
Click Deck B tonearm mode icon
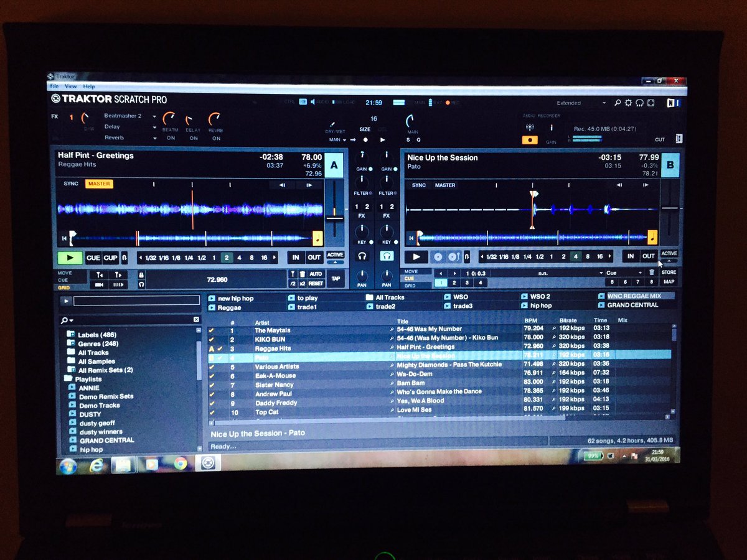pyautogui.click(x=453, y=257)
